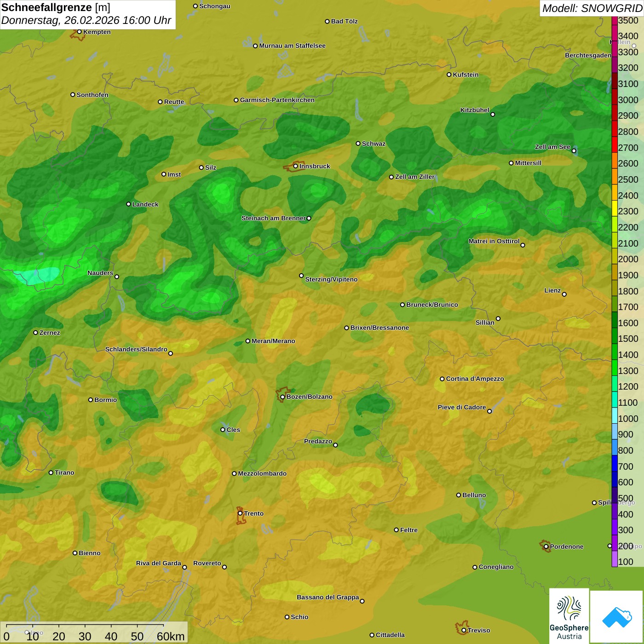Click the Riva del Garda label
Viewport: 644px width, 644px height.
[x=159, y=563]
